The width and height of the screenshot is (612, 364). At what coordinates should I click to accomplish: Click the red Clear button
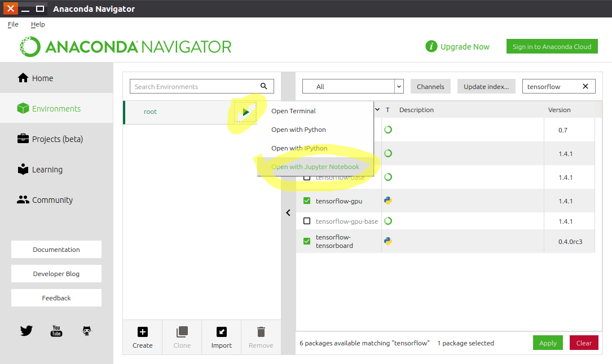pyautogui.click(x=584, y=343)
